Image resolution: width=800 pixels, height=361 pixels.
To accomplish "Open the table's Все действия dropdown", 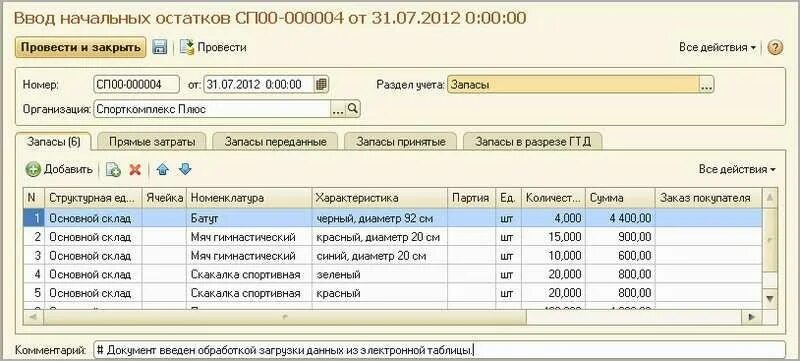I will pyautogui.click(x=737, y=169).
